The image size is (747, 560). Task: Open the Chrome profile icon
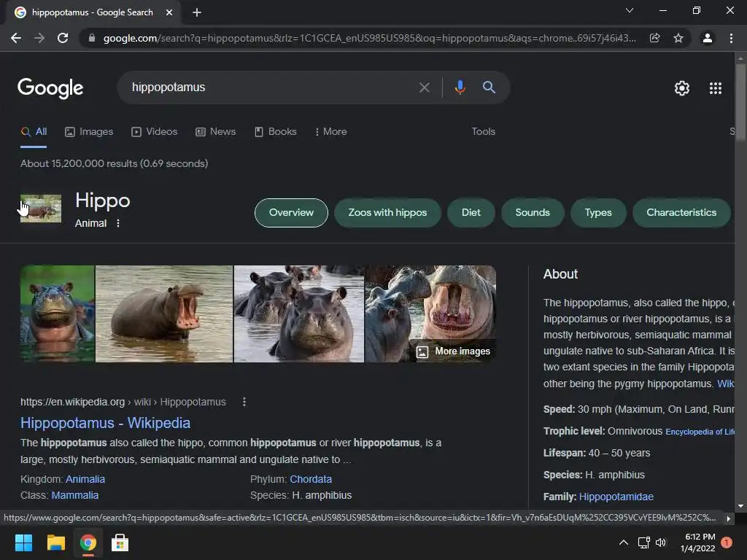(x=708, y=38)
